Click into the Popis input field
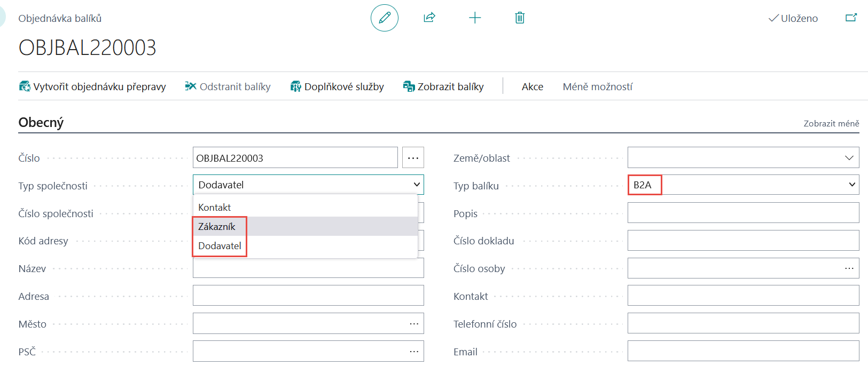868x374 pixels. coord(743,213)
